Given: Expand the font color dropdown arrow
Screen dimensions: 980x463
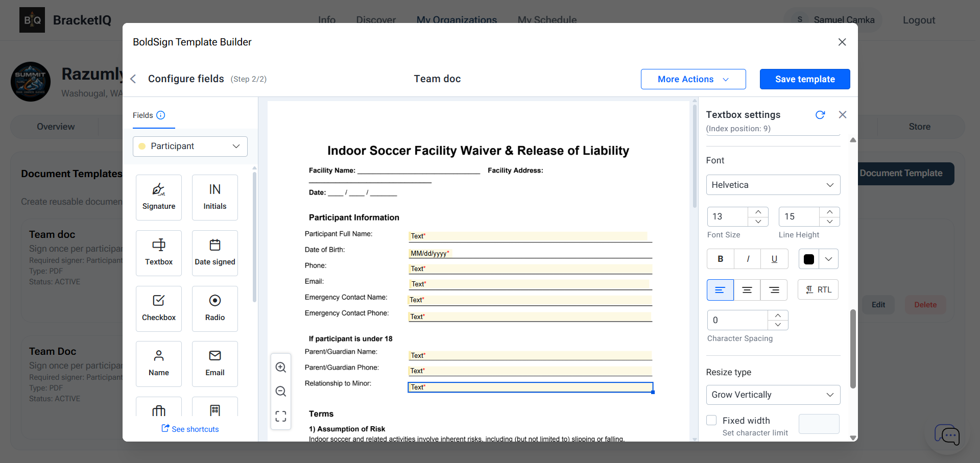Looking at the screenshot, I should click(829, 259).
